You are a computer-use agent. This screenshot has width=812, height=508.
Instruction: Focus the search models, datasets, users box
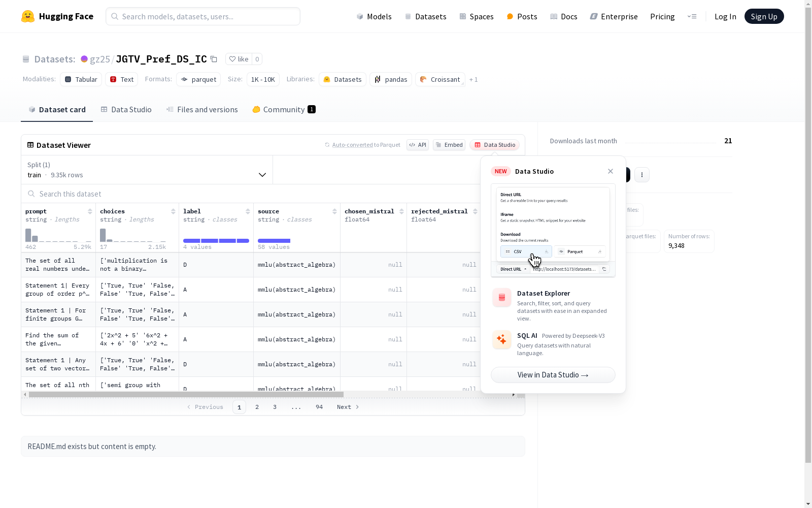(203, 16)
